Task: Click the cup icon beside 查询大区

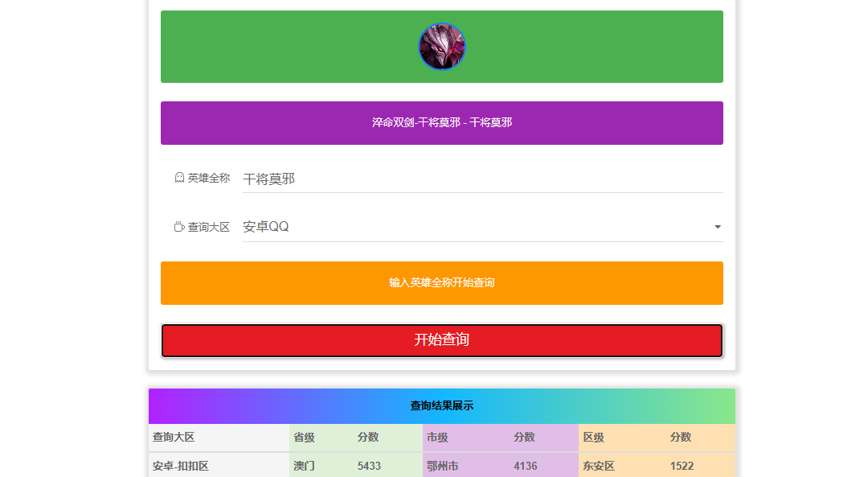Action: (180, 227)
